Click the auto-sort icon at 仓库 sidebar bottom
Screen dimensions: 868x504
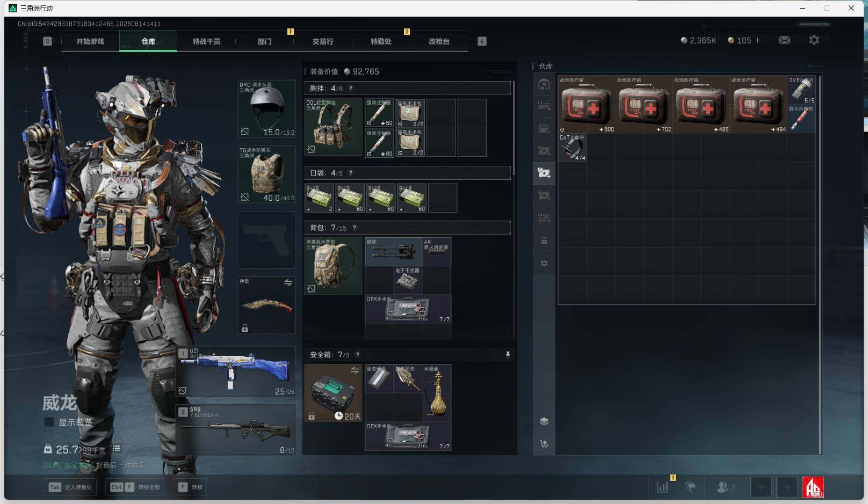coord(544,444)
